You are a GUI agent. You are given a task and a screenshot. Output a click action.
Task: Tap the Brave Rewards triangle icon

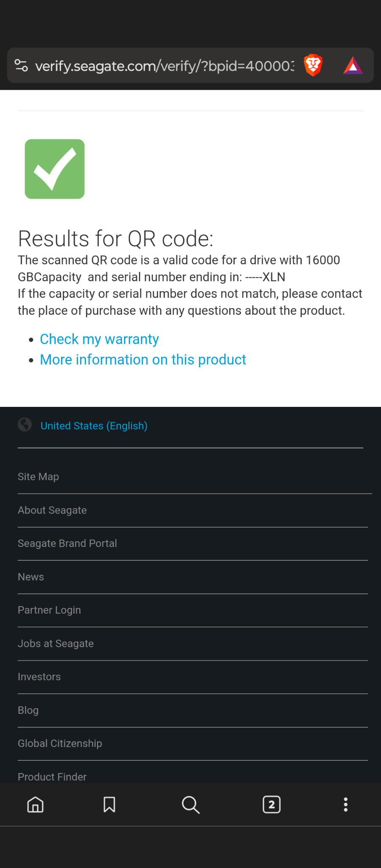[353, 66]
